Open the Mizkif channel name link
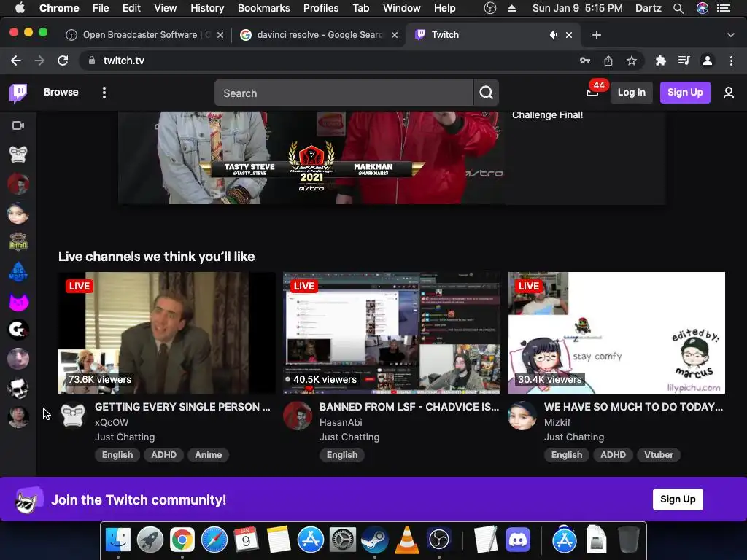This screenshot has height=560, width=747. click(557, 422)
